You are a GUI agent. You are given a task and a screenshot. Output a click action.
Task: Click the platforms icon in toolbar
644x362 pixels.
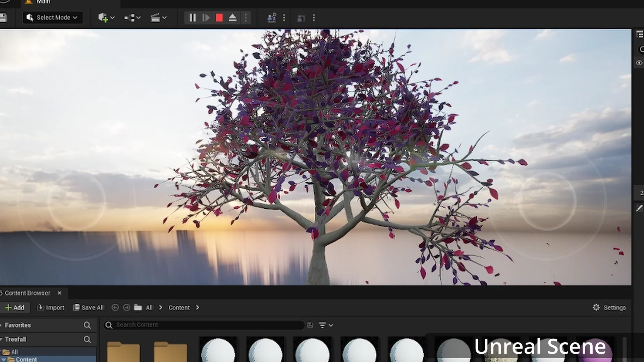click(x=301, y=18)
